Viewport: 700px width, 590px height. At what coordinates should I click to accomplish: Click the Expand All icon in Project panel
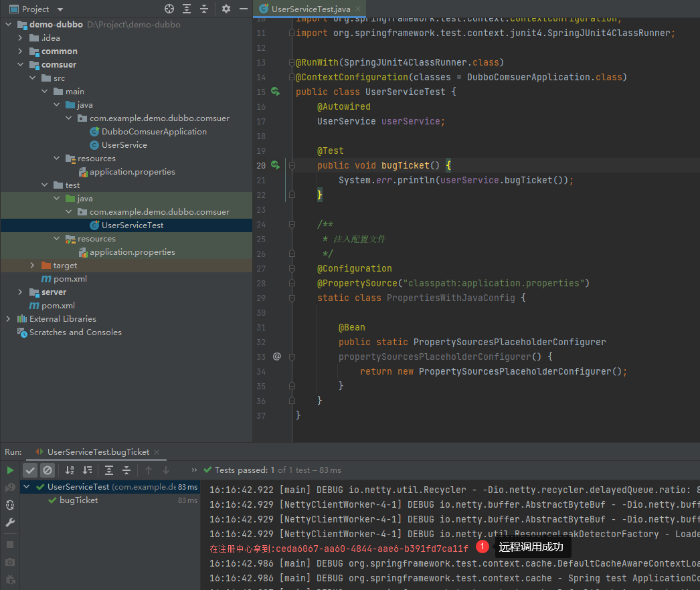click(187, 9)
